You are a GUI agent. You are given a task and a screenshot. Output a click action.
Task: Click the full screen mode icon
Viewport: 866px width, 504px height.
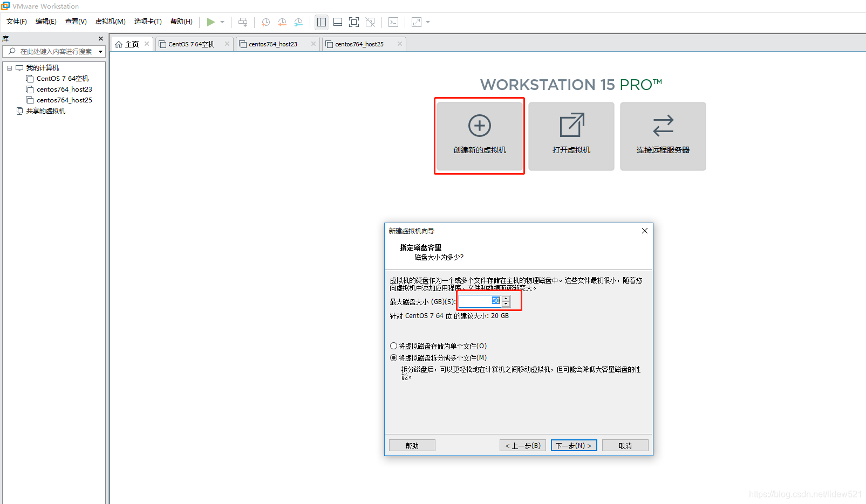click(x=354, y=22)
